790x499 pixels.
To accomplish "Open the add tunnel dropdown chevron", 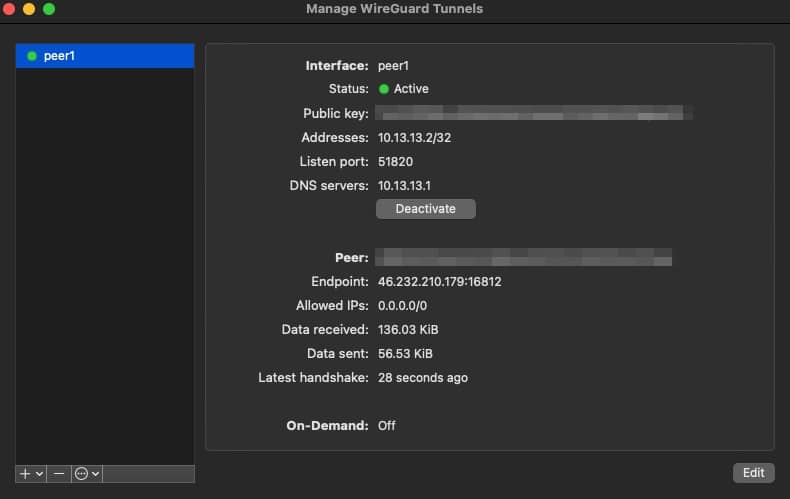I will point(39,474).
